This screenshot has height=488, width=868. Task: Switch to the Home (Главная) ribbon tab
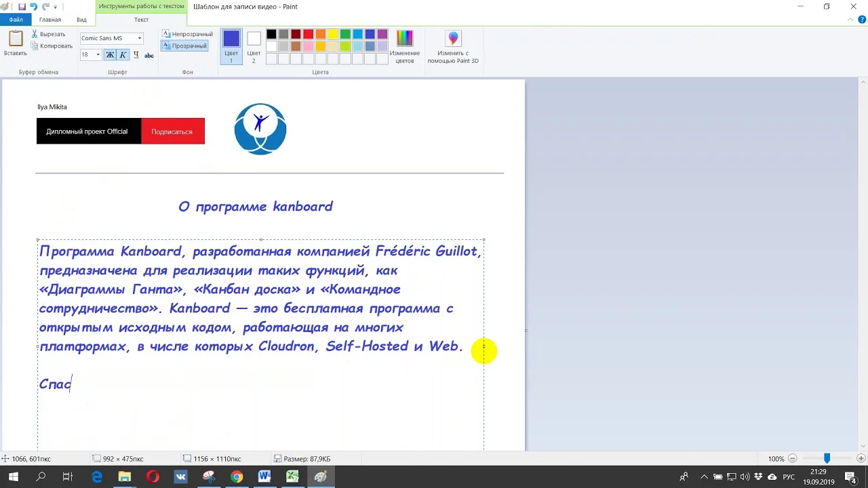50,20
